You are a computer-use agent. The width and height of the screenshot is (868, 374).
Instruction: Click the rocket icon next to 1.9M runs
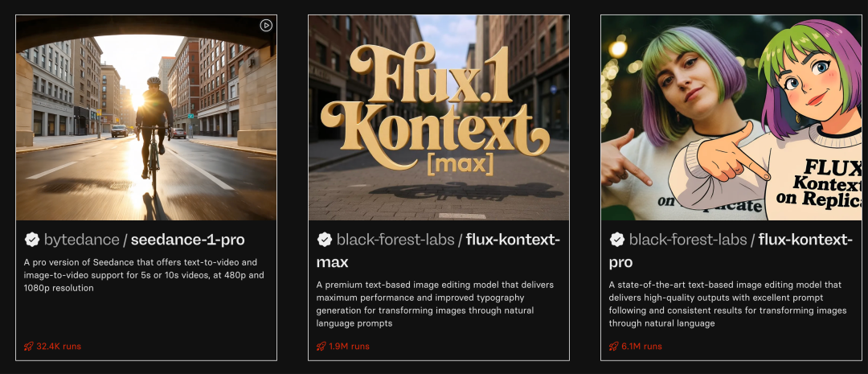tap(321, 347)
